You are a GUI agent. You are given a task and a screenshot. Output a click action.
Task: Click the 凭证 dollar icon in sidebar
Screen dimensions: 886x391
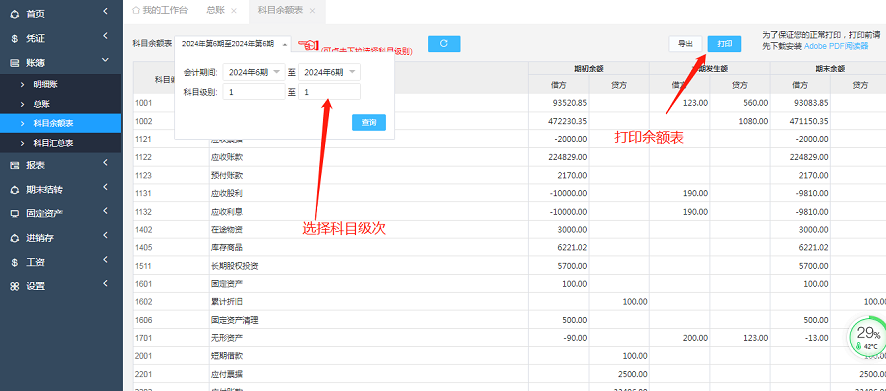pos(15,39)
